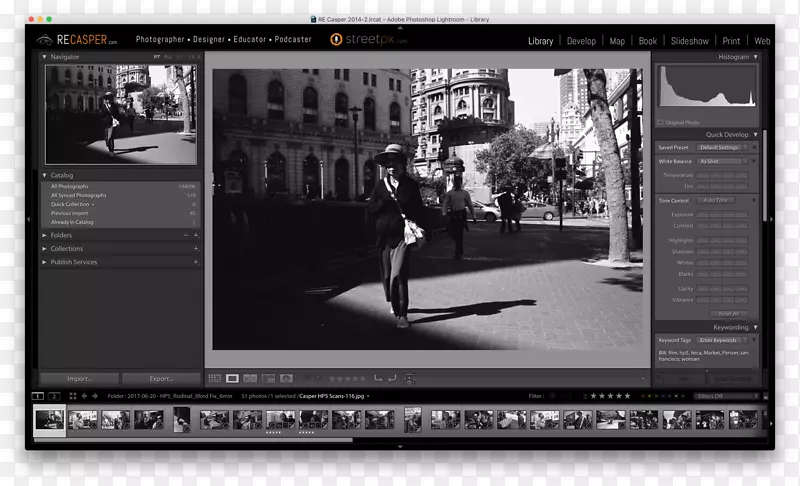Image resolution: width=800 pixels, height=486 pixels.
Task: Open White Balance As Shot dropdown
Action: point(722,161)
